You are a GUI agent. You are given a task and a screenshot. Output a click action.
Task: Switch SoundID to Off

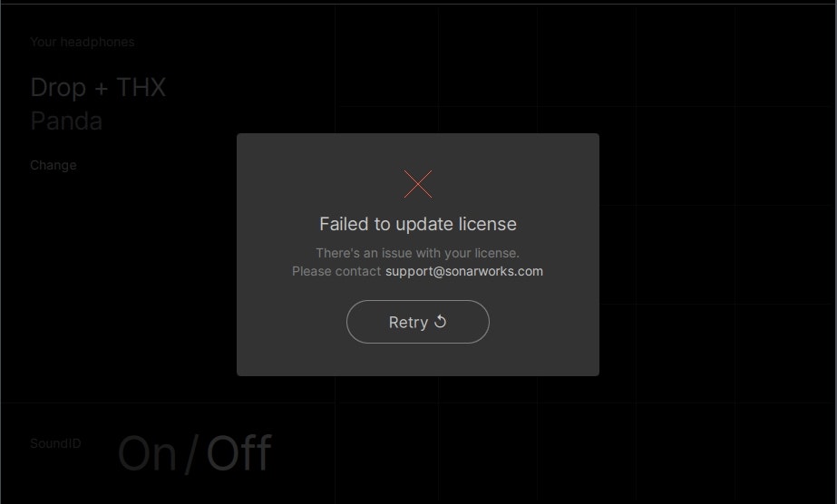click(239, 453)
